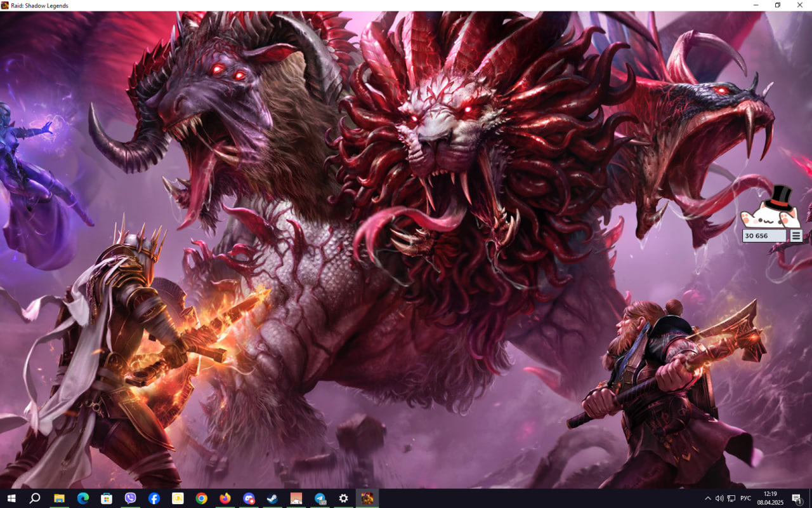This screenshot has width=812, height=508.
Task: Open Facebook from the taskbar
Action: 154,498
